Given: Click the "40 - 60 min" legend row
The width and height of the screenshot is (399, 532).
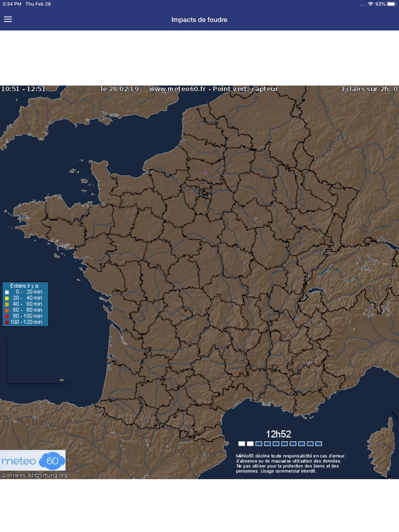Looking at the screenshot, I should point(24,304).
